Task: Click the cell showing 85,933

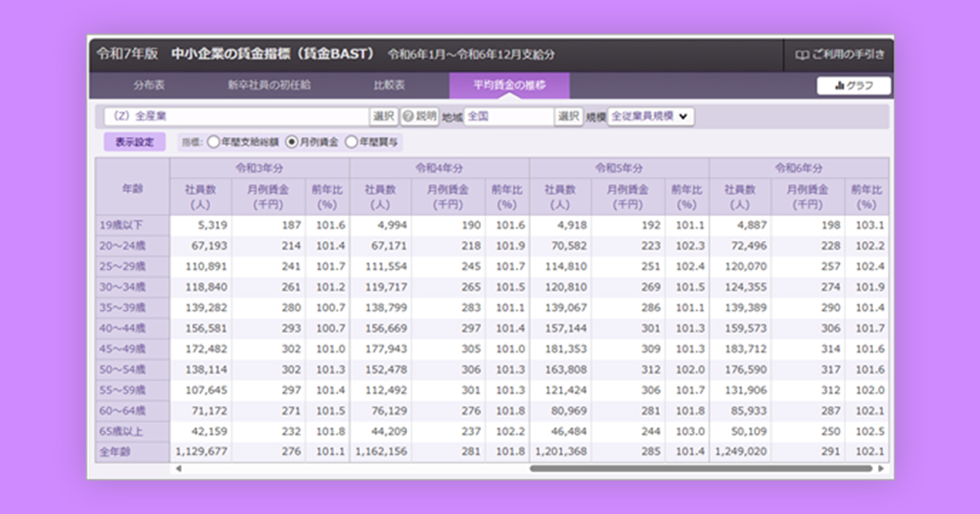Action: pyautogui.click(x=740, y=411)
